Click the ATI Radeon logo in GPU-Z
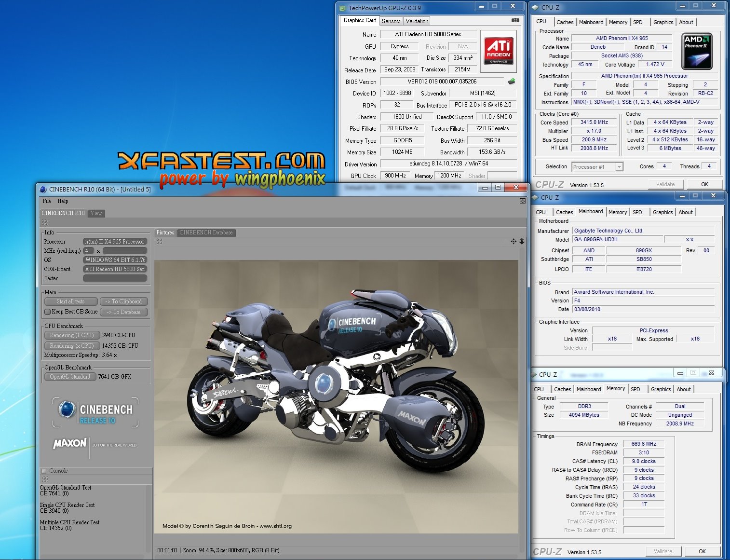730x560 pixels. (x=499, y=52)
